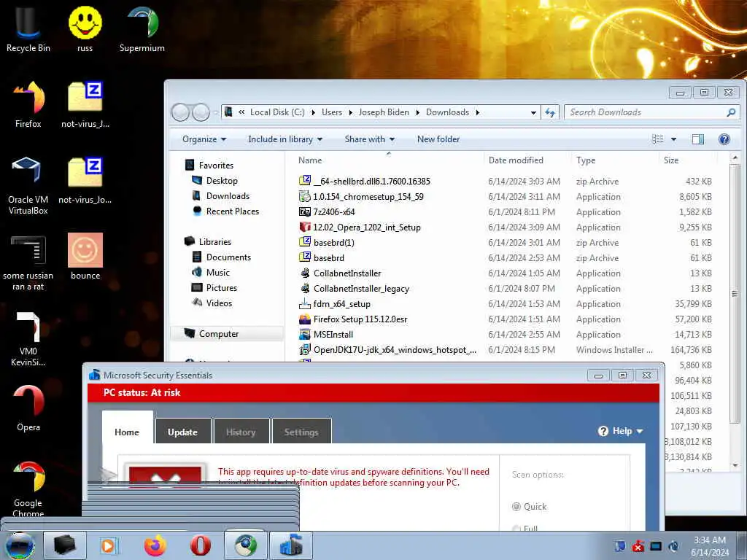Open the Share with dropdown
The width and height of the screenshot is (747, 560).
click(x=370, y=139)
